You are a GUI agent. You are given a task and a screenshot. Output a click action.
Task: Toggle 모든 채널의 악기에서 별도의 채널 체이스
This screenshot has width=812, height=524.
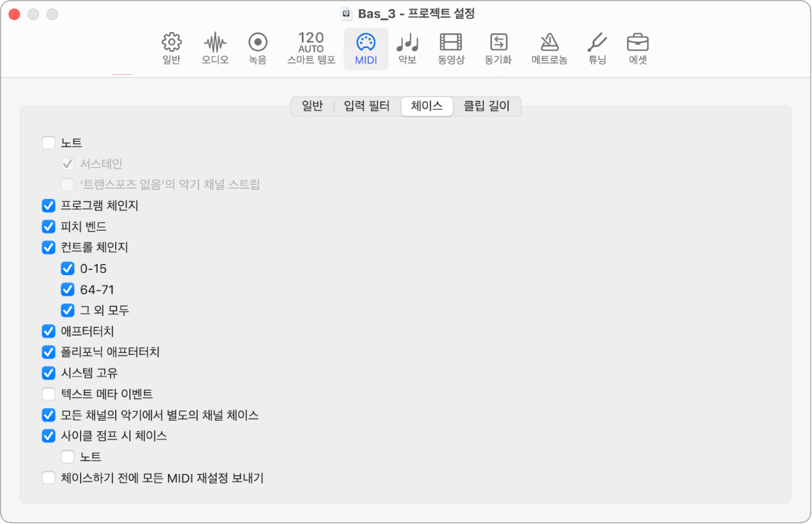click(x=48, y=415)
